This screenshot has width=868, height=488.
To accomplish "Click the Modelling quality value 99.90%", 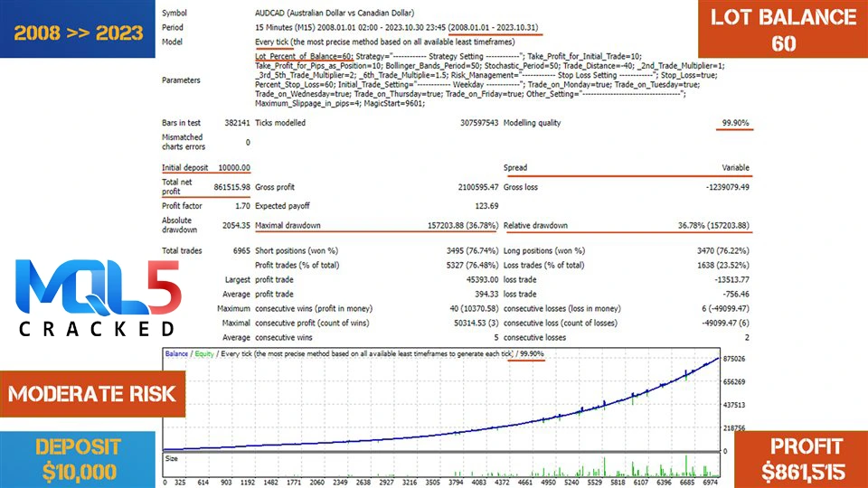I will (x=735, y=123).
